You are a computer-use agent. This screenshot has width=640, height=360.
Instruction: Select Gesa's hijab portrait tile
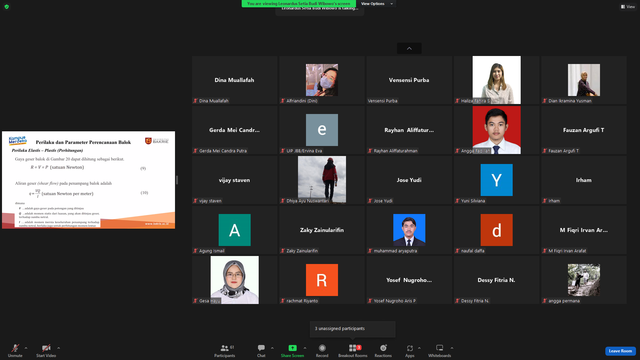point(235,280)
